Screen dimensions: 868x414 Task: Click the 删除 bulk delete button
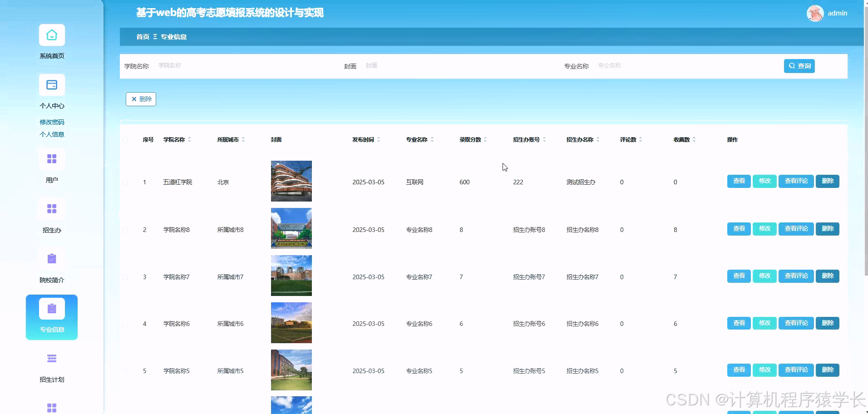pyautogui.click(x=141, y=99)
